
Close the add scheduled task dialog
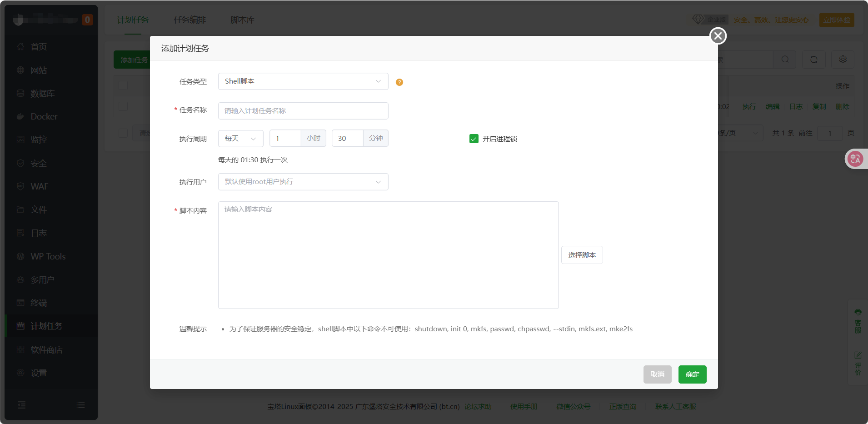tap(718, 36)
